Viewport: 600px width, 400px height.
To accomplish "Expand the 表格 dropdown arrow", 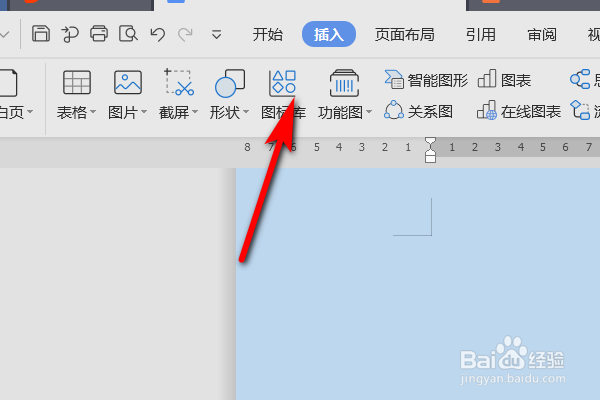I will click(93, 113).
